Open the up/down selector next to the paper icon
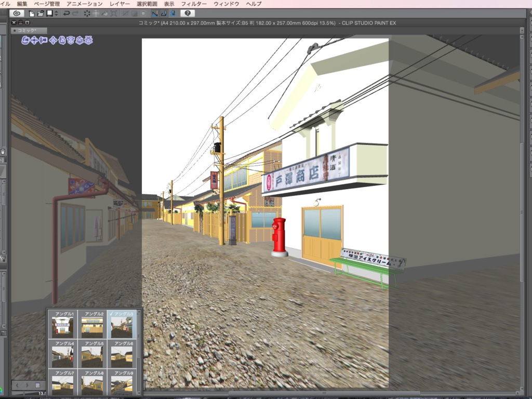 coord(56,13)
